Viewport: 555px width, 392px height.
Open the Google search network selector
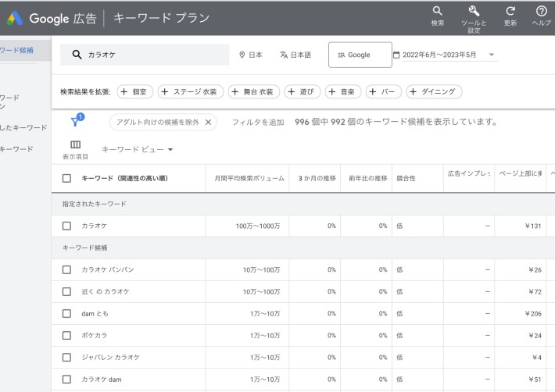[x=360, y=55]
